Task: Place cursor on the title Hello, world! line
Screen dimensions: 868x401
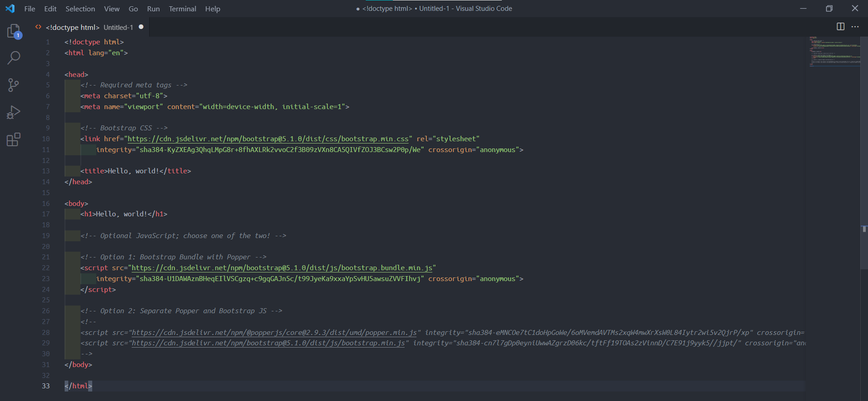Action: point(136,171)
